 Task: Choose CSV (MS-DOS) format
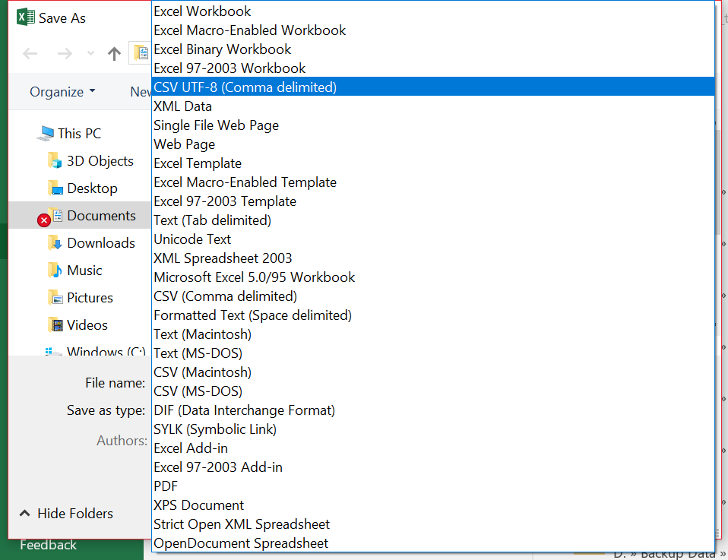432,391
